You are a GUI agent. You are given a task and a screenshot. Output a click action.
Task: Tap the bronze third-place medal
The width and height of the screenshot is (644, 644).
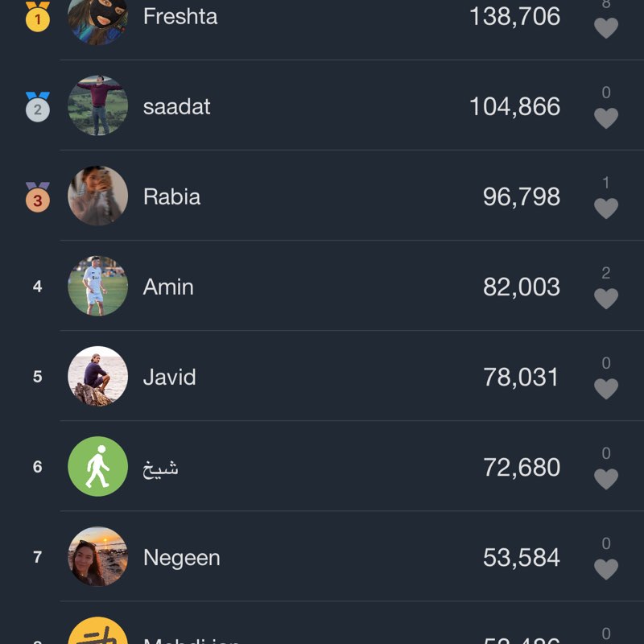(37, 196)
